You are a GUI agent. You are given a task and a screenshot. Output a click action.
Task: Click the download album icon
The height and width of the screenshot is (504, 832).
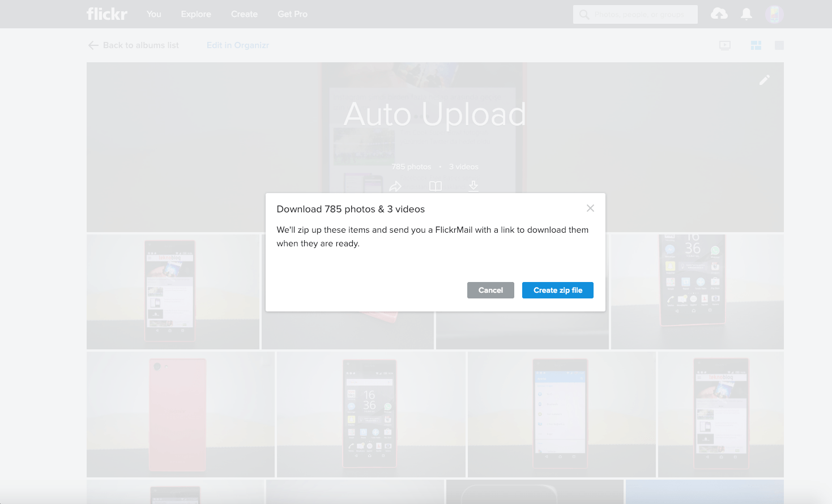click(473, 186)
